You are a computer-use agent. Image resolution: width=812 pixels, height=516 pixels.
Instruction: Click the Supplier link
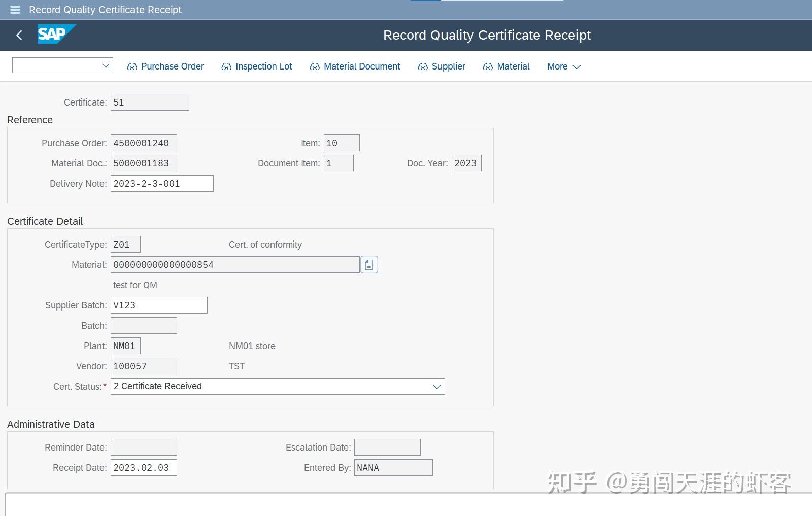[449, 66]
